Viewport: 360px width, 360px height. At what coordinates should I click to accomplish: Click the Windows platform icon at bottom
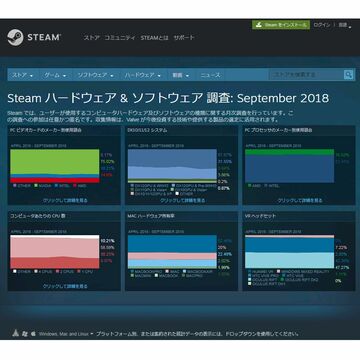click(x=25, y=333)
